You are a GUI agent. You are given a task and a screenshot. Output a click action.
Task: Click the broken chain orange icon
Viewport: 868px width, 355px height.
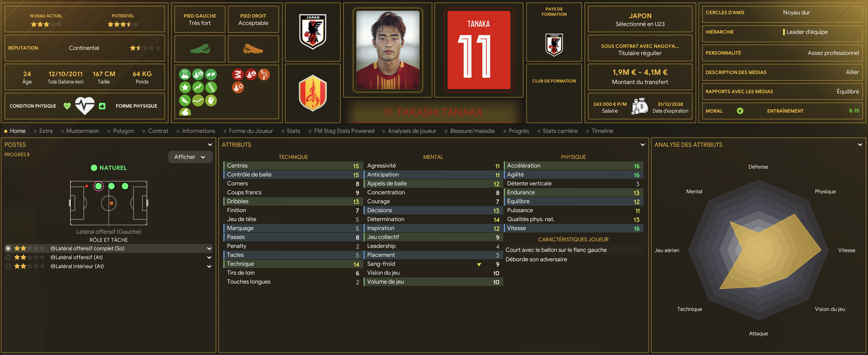(264, 74)
